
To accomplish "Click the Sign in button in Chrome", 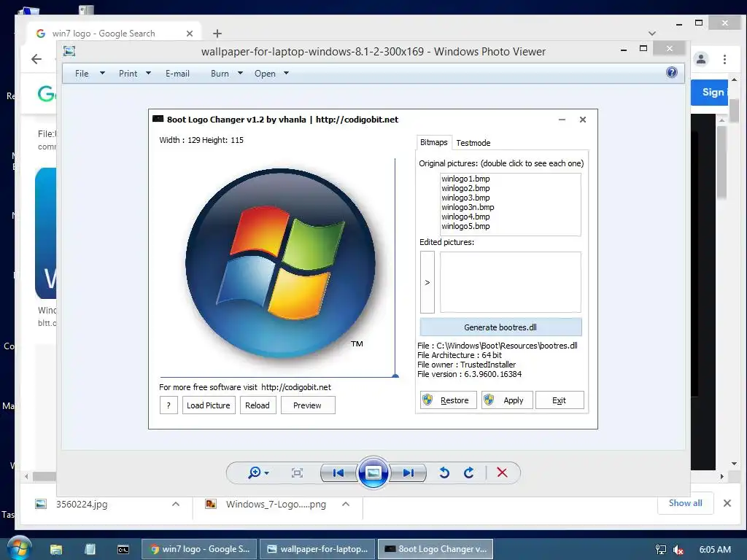I will (x=709, y=93).
